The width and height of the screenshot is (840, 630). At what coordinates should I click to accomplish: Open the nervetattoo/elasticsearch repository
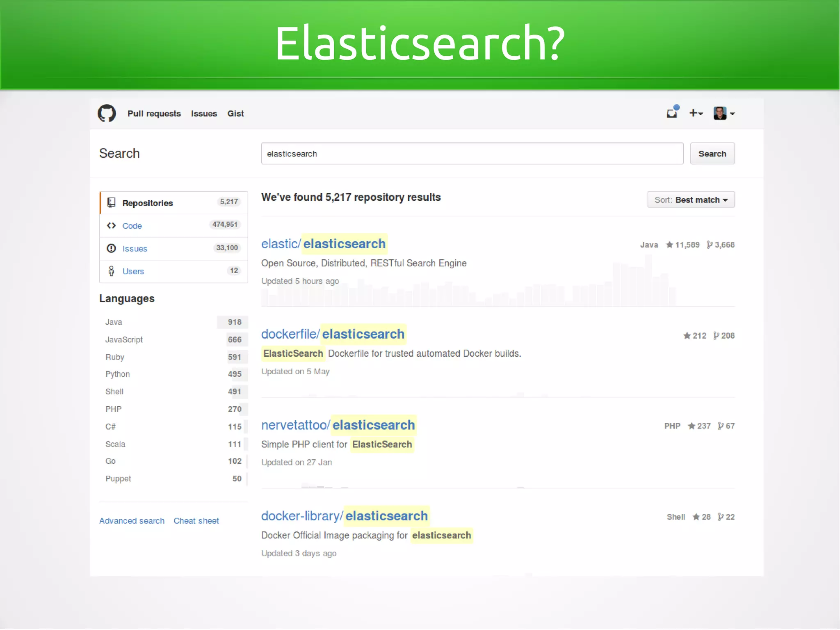pos(338,425)
